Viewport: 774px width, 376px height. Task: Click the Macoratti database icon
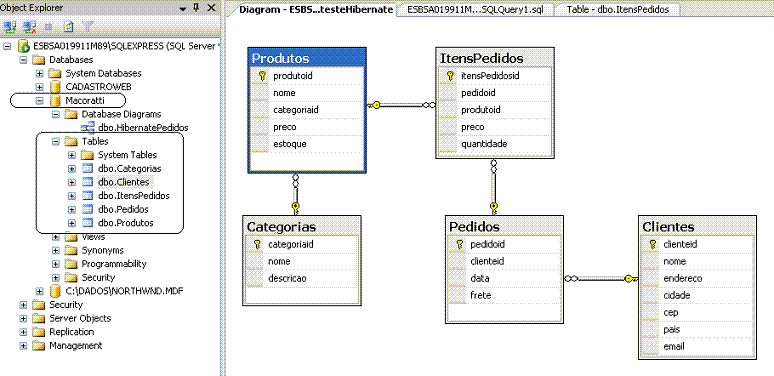pyautogui.click(x=55, y=101)
